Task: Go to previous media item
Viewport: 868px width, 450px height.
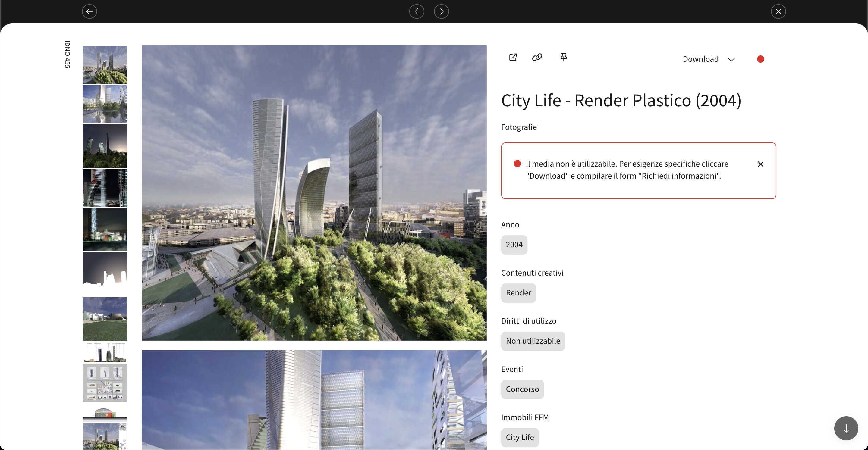Action: 417,11
